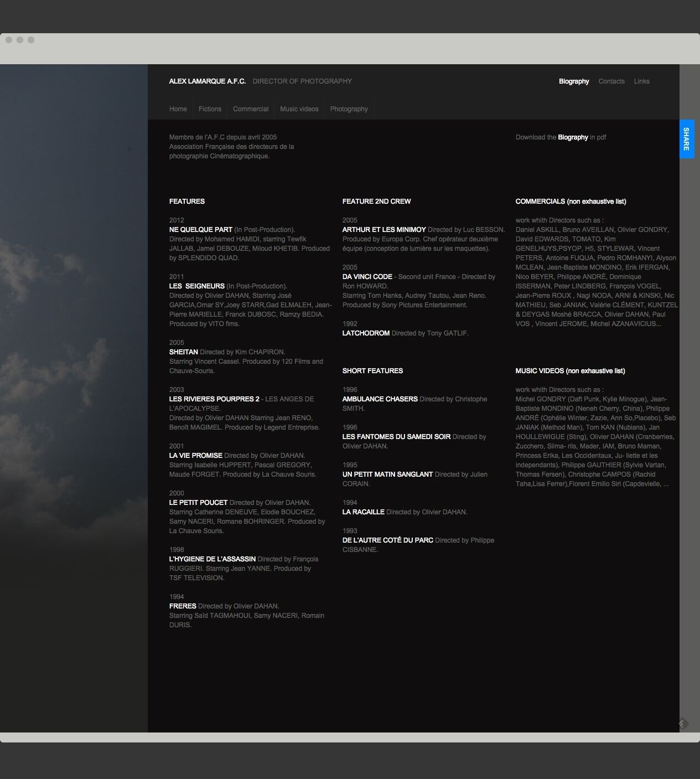Screen dimensions: 700x779
Task: Click the FRERES film title
Action: 183,606
